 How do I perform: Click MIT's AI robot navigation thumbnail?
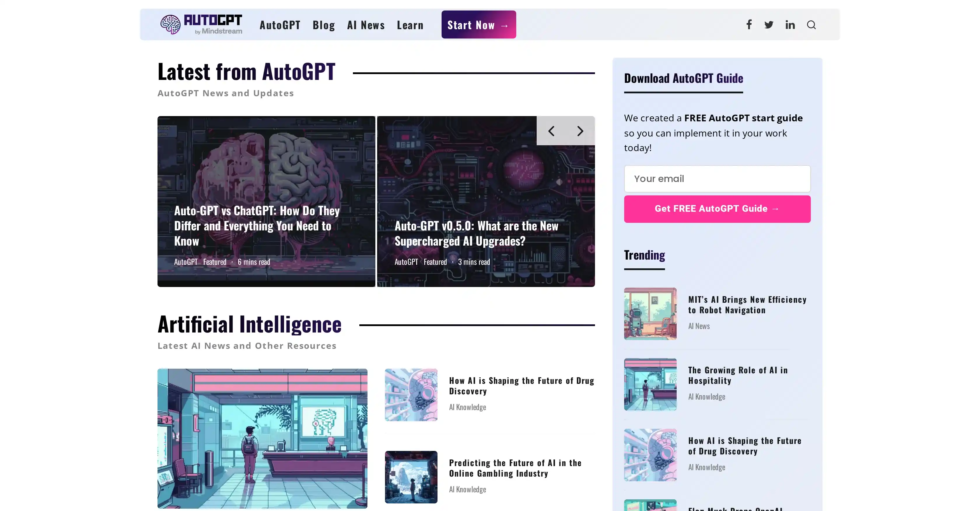pos(650,314)
